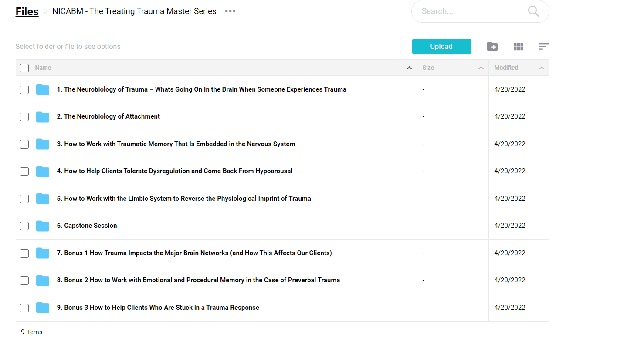
Task: Select checkbox for Neurobiology of Attachment
Action: pyautogui.click(x=24, y=116)
